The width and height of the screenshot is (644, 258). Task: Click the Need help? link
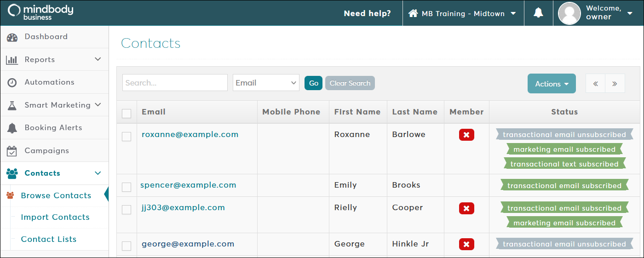pyautogui.click(x=367, y=13)
